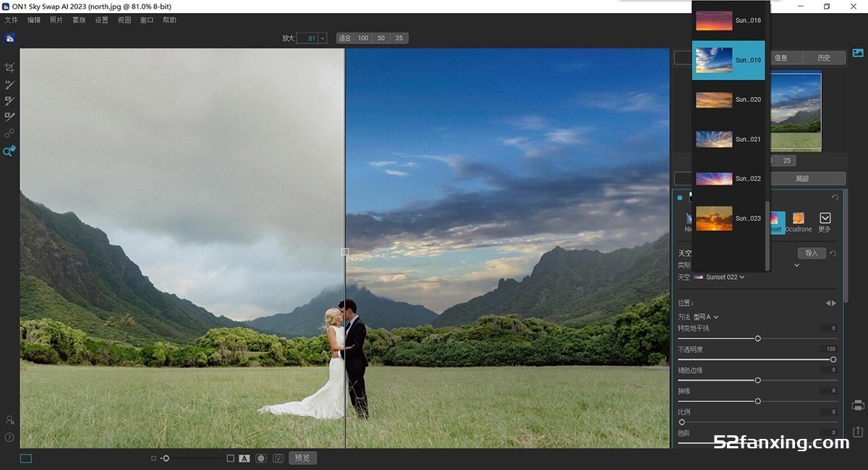Select the Crop tool in left toolbar
868x470 pixels.
tap(9, 67)
